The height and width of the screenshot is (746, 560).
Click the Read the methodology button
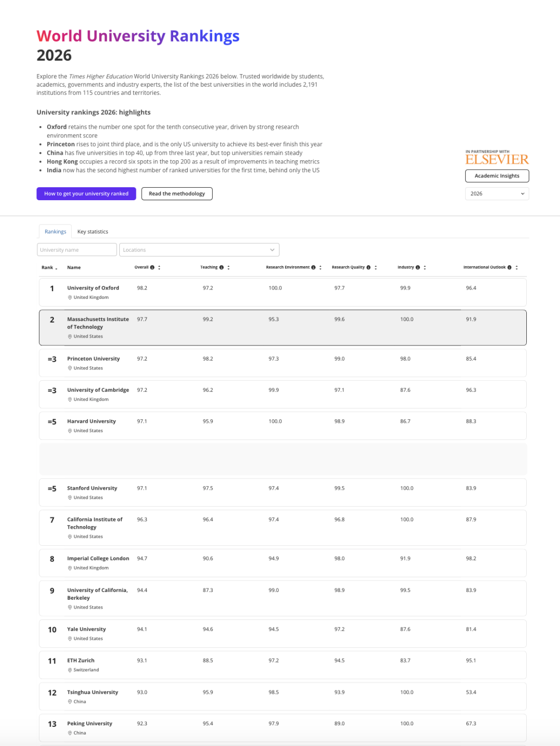point(177,194)
